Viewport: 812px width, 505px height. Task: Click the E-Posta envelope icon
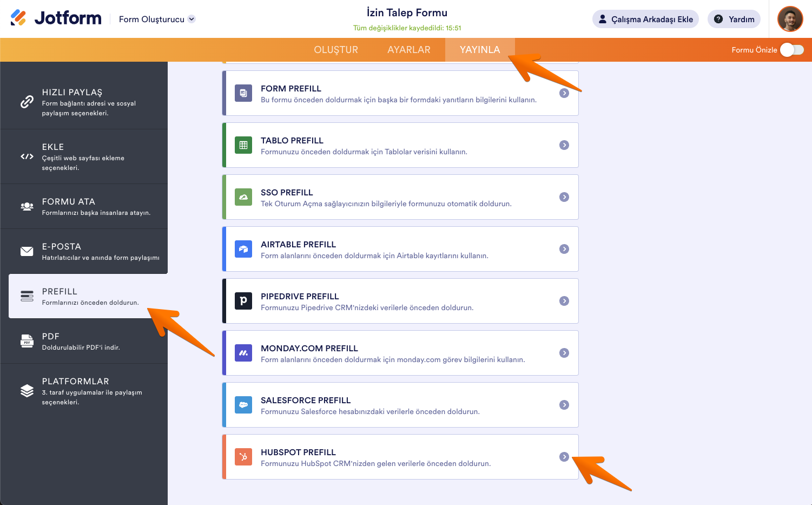tap(27, 251)
